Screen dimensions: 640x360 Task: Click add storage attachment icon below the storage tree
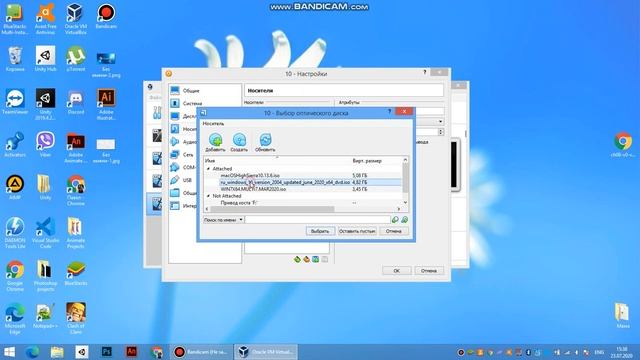316,259
